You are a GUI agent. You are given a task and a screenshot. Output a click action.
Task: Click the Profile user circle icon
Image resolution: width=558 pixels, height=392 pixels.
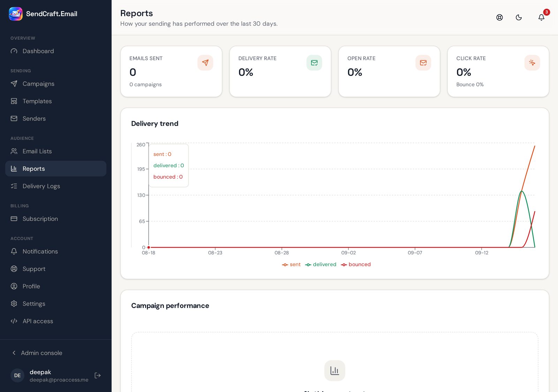point(14,286)
